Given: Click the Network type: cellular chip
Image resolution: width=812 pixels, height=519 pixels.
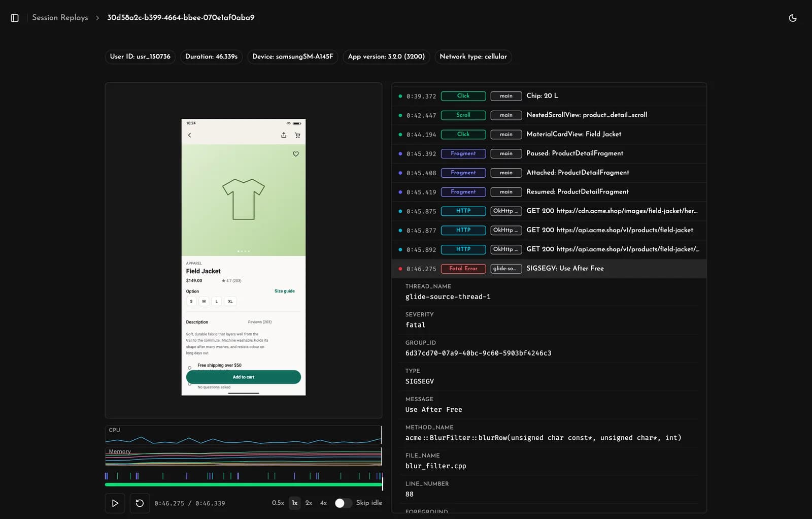Looking at the screenshot, I should pos(473,56).
